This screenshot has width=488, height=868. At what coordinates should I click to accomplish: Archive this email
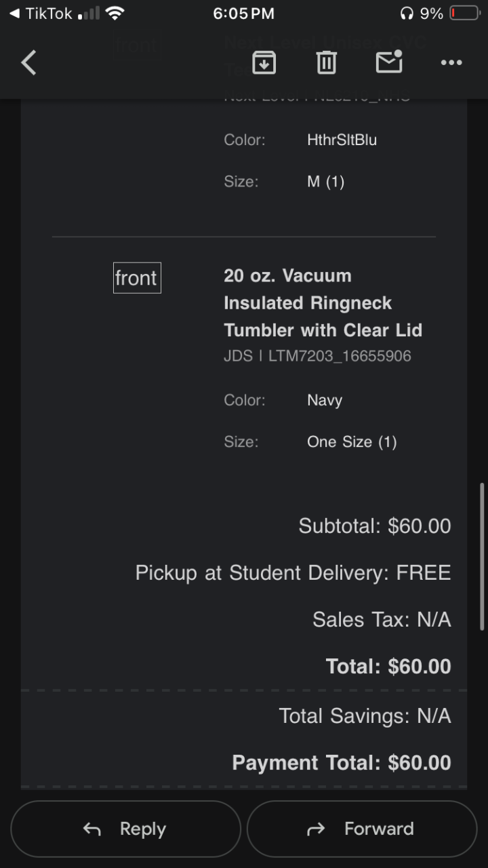pyautogui.click(x=264, y=63)
